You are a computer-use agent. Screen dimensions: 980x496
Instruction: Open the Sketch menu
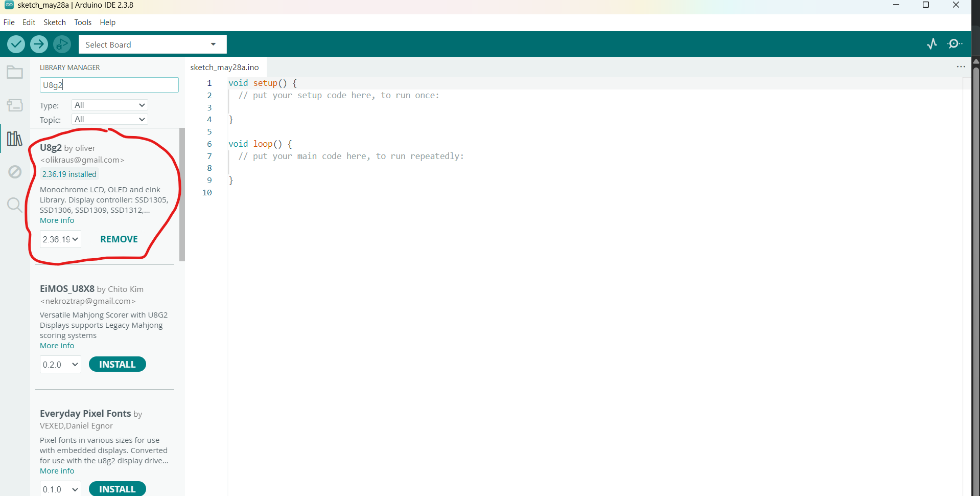point(55,22)
